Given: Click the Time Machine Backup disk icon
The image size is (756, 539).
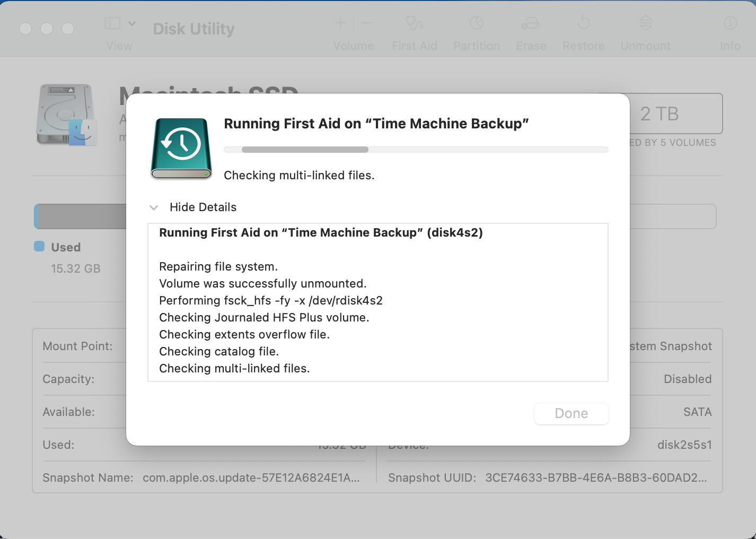Looking at the screenshot, I should [x=181, y=148].
